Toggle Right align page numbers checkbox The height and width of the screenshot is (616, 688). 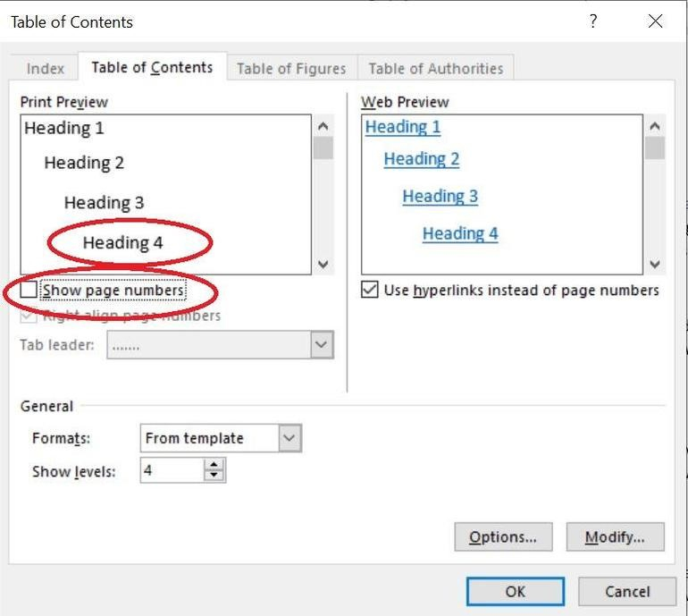29,316
